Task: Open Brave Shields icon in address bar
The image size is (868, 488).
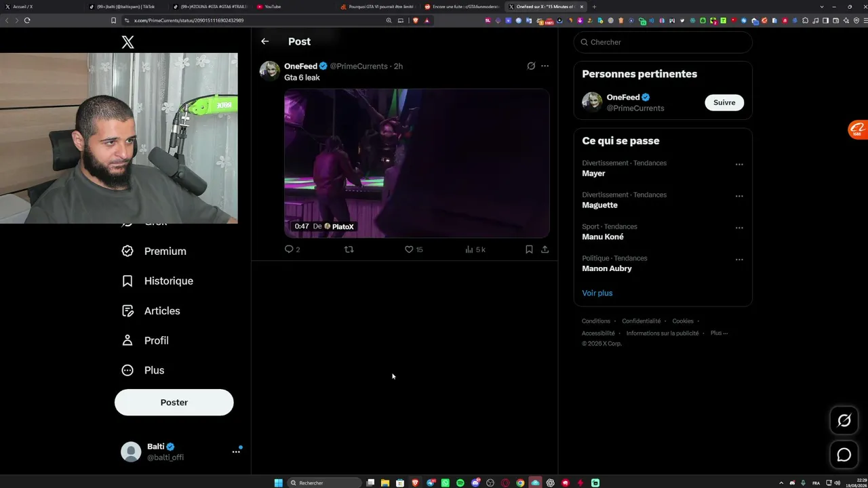Action: (x=416, y=20)
